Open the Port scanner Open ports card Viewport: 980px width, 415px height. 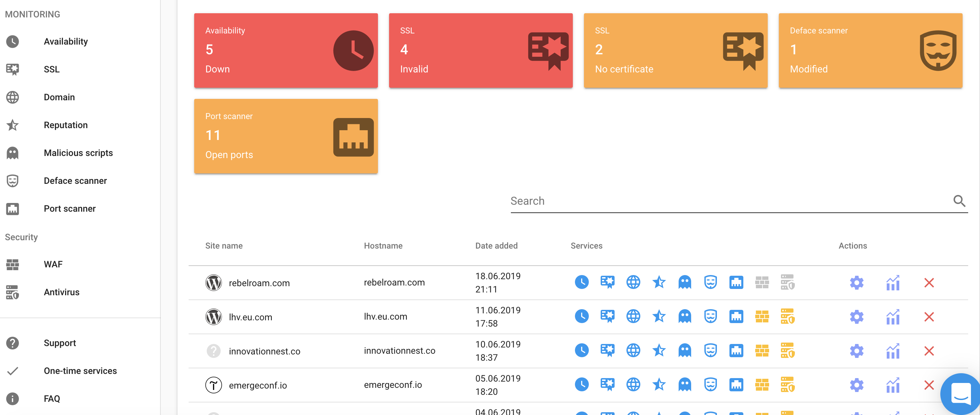[286, 136]
